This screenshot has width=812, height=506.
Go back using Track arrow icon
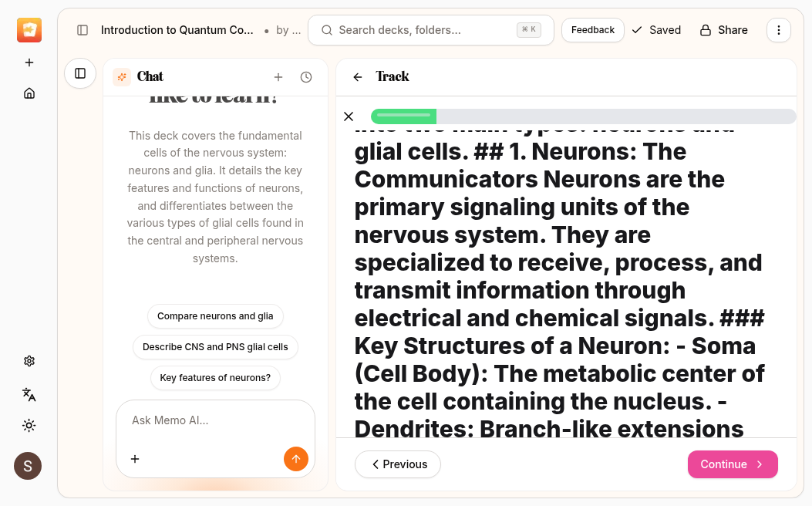[358, 77]
